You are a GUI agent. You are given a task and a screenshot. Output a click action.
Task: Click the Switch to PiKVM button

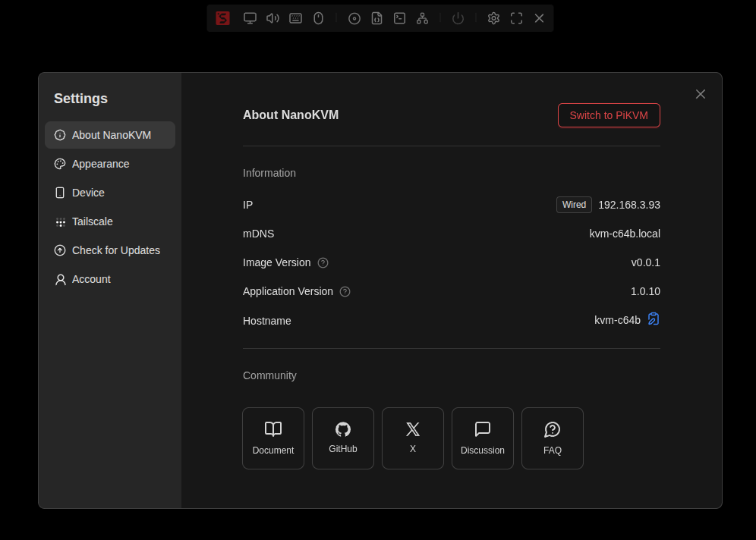[609, 115]
